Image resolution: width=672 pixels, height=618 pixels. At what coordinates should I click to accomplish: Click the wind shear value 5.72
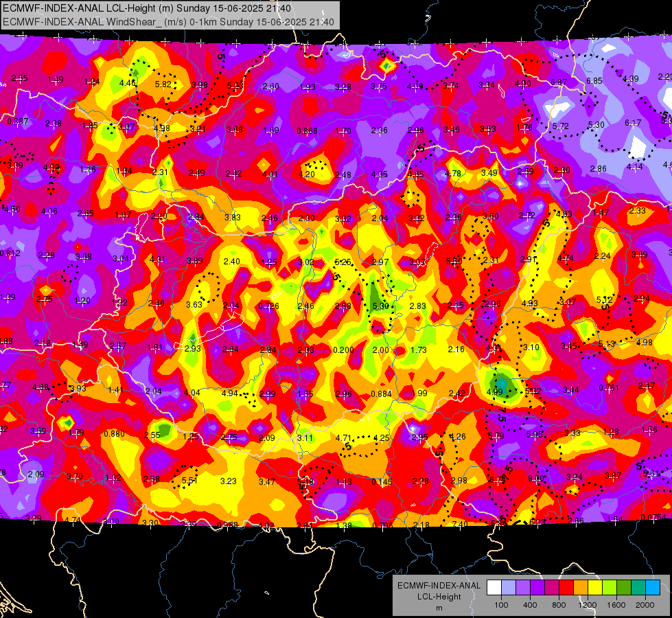(561, 126)
